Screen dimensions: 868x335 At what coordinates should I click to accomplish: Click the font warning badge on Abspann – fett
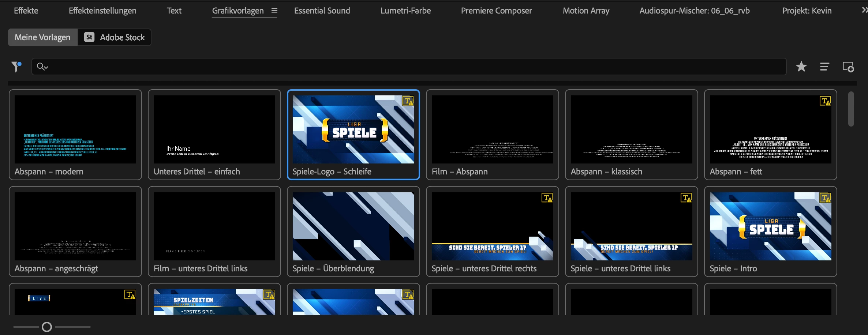[x=825, y=101]
